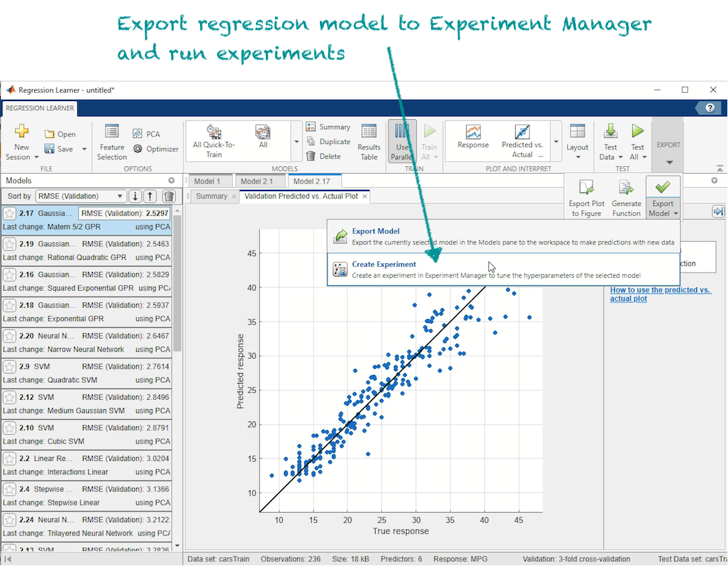Viewport: 728px width, 566px height.
Task: Delete the selected model with trash icon
Action: (x=169, y=196)
